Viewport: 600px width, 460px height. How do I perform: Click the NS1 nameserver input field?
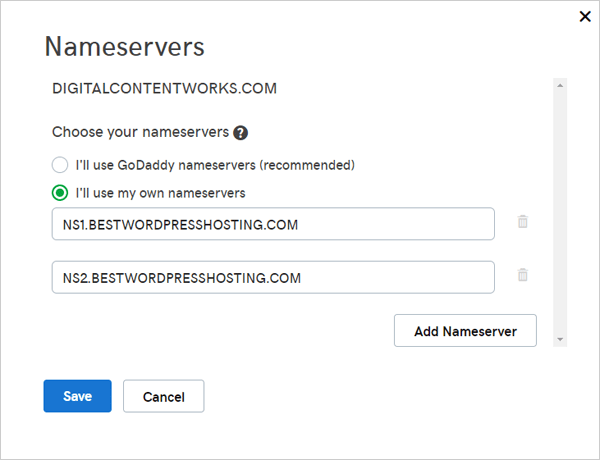click(x=273, y=224)
